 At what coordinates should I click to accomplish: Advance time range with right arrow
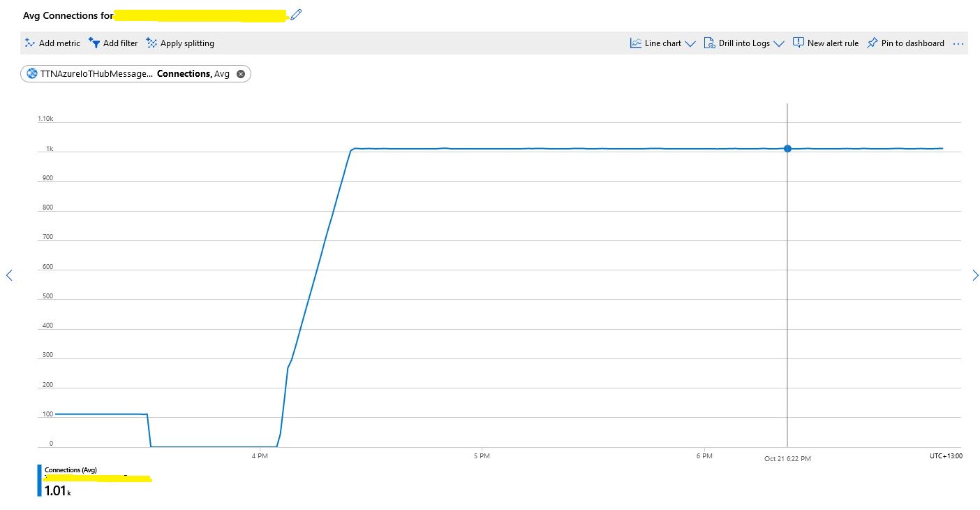[975, 275]
